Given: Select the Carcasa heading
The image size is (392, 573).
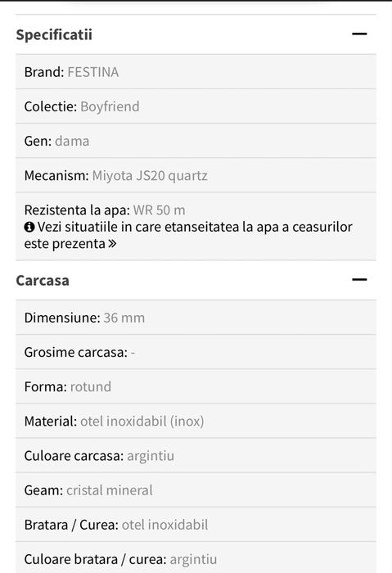Looking at the screenshot, I should coord(43,281).
